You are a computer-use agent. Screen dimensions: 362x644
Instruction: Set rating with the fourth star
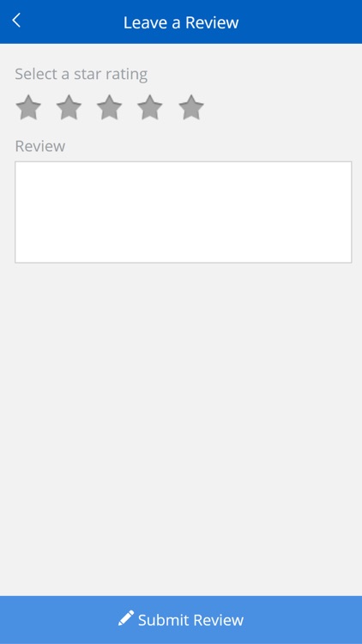click(x=150, y=107)
